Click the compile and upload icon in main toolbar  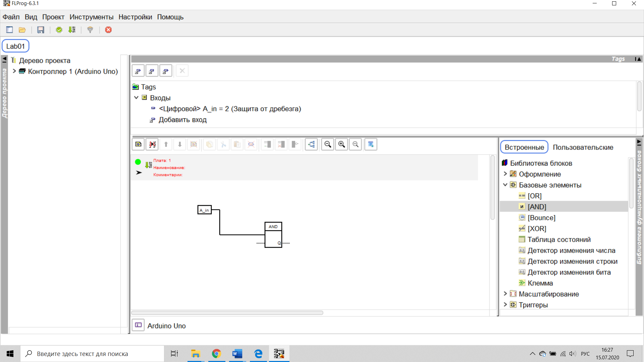(72, 30)
